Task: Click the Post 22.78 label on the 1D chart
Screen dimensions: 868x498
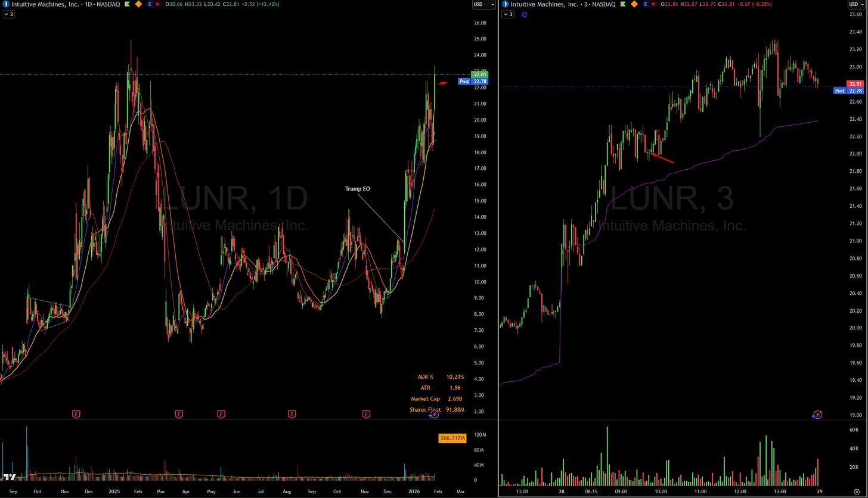Action: 472,81
